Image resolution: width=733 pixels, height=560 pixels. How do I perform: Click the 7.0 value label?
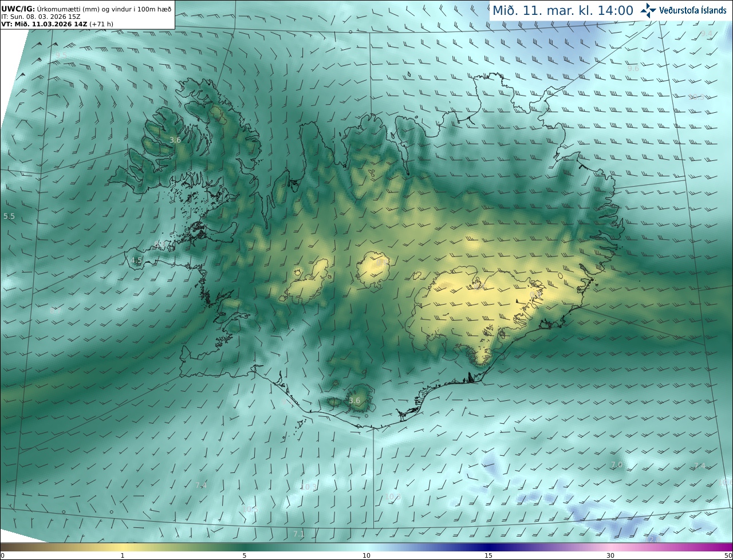coord(617,464)
